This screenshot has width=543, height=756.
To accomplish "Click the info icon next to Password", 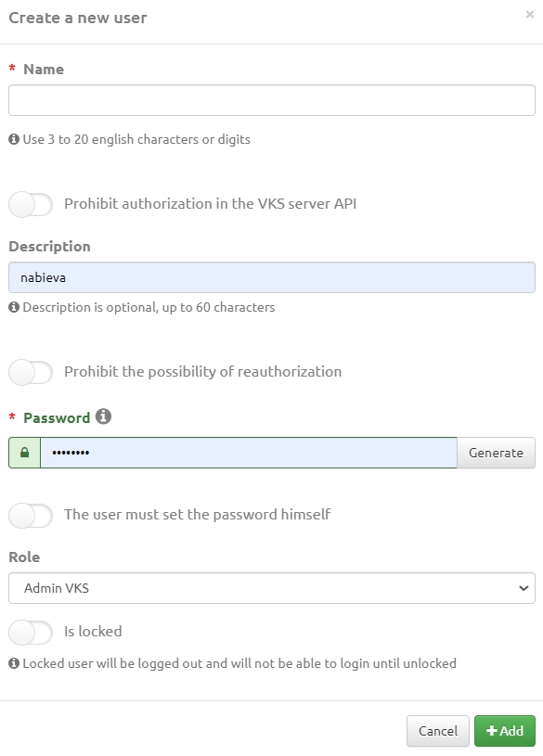I will pos(103,416).
